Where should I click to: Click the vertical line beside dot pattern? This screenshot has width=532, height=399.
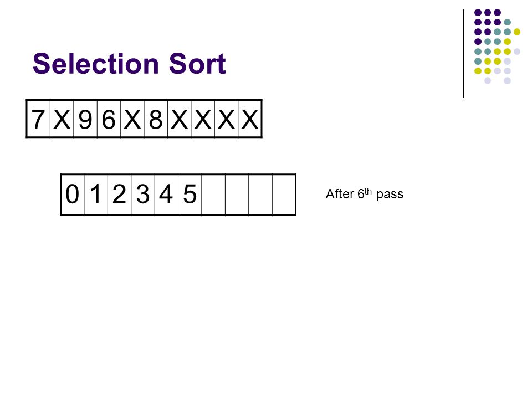(x=463, y=54)
